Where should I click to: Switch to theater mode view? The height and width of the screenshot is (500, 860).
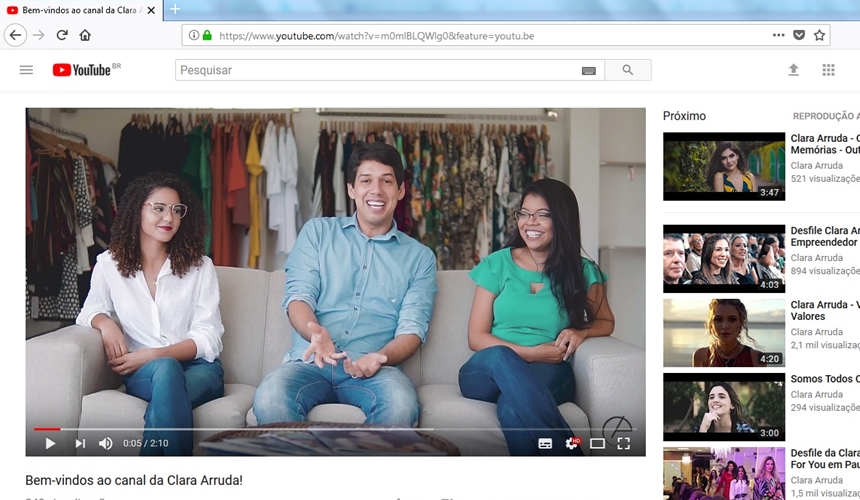click(x=597, y=443)
